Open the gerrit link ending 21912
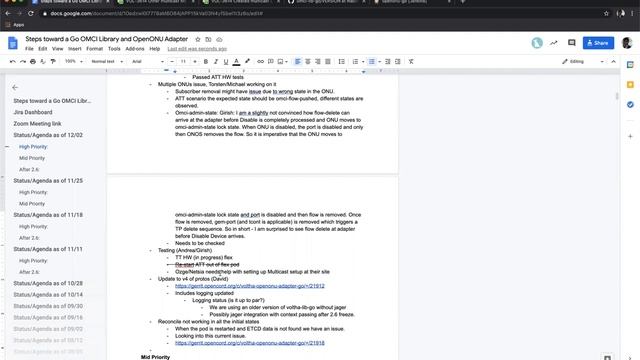Image resolution: width=640 pixels, height=360 pixels. point(250,286)
